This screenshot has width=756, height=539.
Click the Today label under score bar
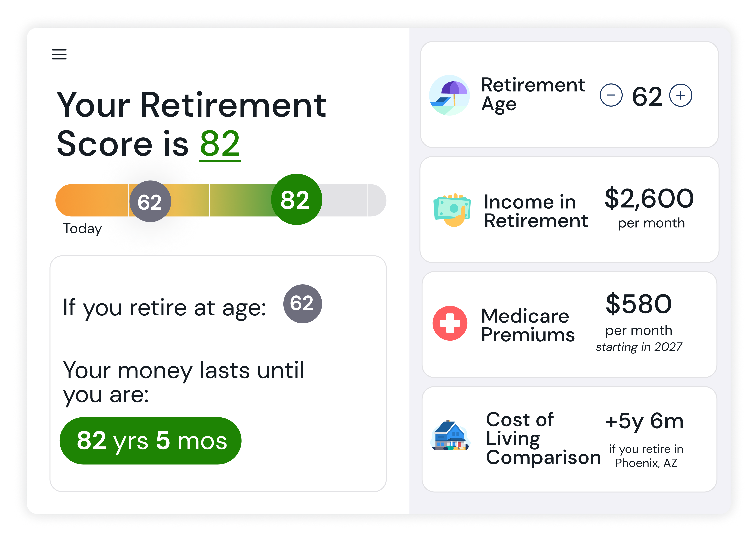coord(82,229)
